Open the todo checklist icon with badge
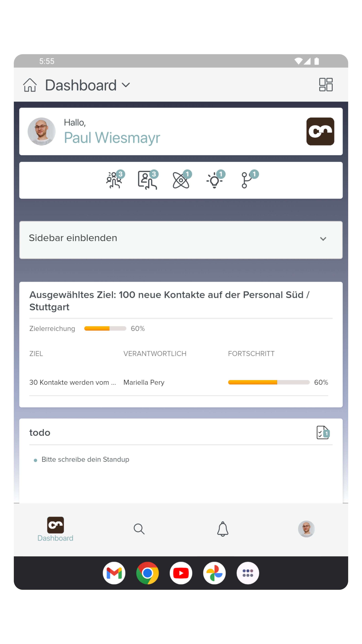Image resolution: width=362 pixels, height=644 pixels. 323,433
